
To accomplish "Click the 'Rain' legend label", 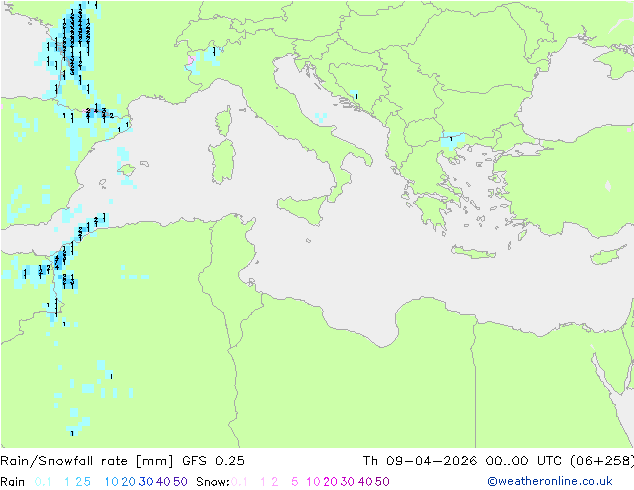I will pyautogui.click(x=13, y=482).
